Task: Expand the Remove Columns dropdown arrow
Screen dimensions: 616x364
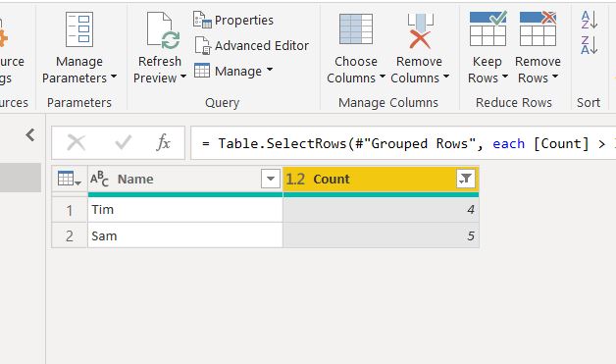Action: (446, 78)
